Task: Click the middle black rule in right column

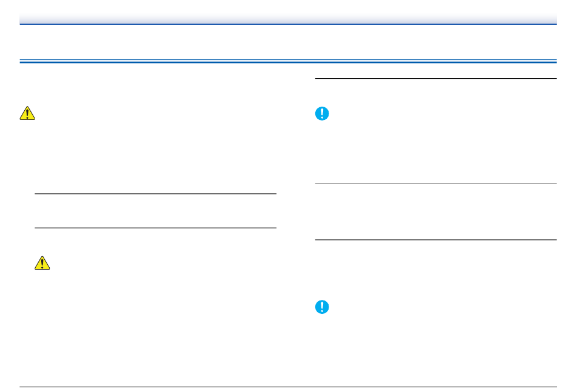Action: 435,184
